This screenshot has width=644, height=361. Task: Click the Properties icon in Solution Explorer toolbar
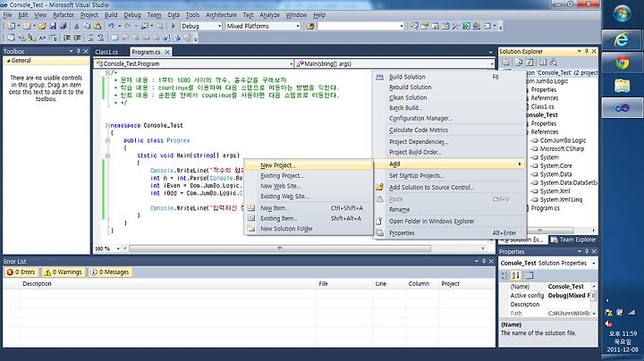506,63
